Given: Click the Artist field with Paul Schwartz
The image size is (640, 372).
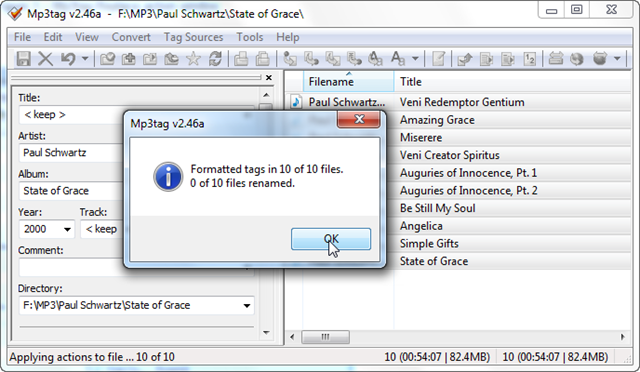Looking at the screenshot, I should pyautogui.click(x=71, y=153).
